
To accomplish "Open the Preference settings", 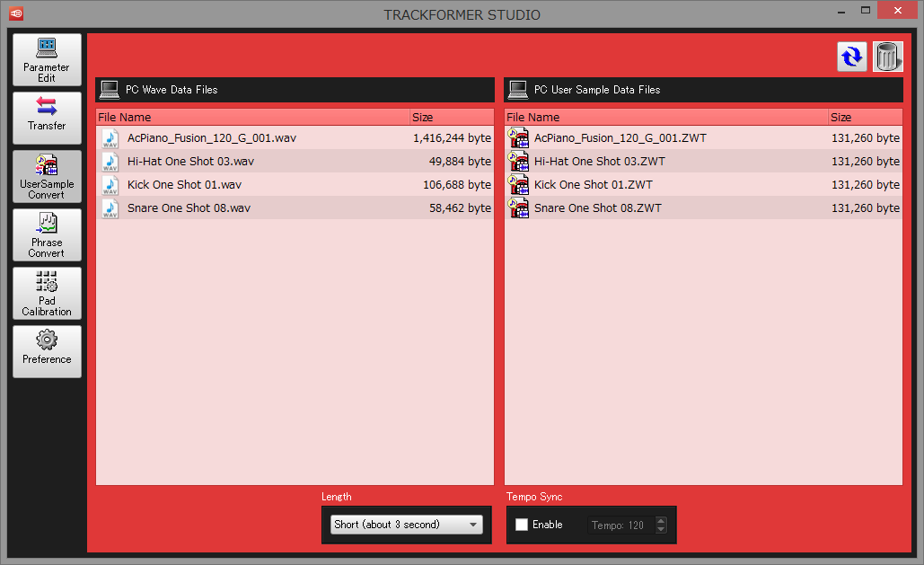I will 47,351.
